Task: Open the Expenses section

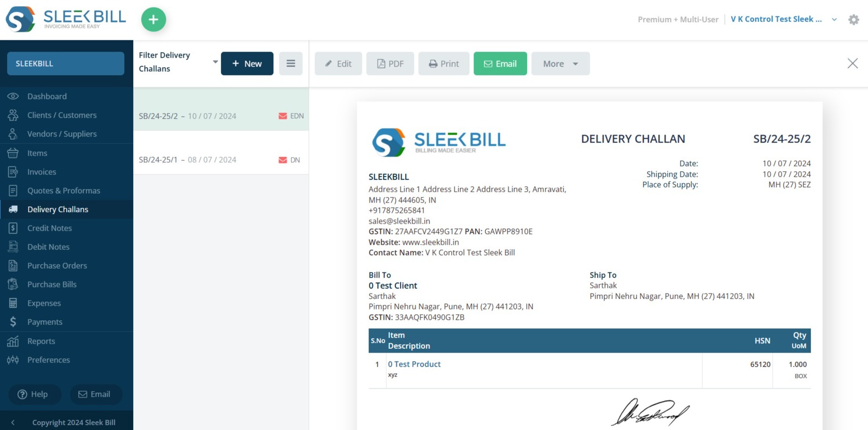Action: (44, 303)
